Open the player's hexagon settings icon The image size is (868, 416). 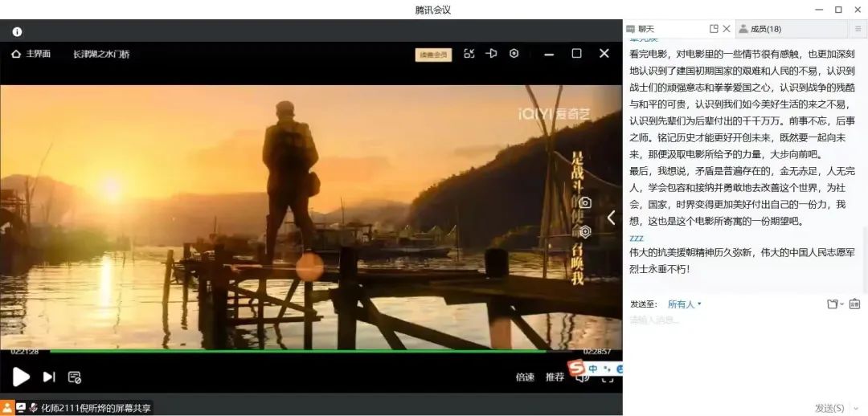click(x=514, y=54)
